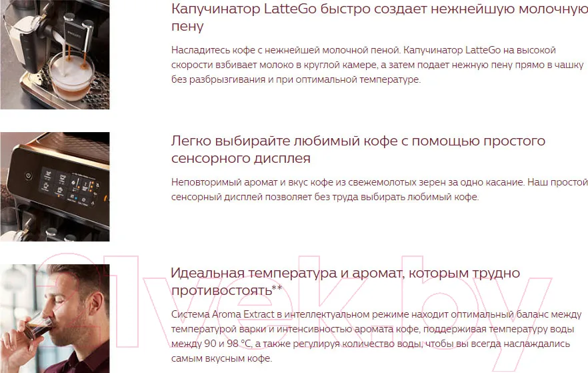Click the text 'сенсорного дисплея'
Viewport: 588px width, 373px height.
coord(241,158)
